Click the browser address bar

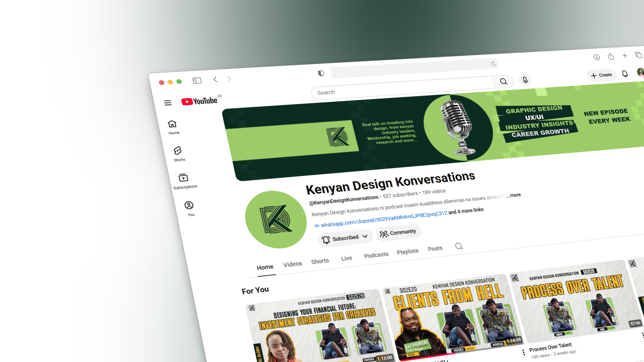click(414, 68)
